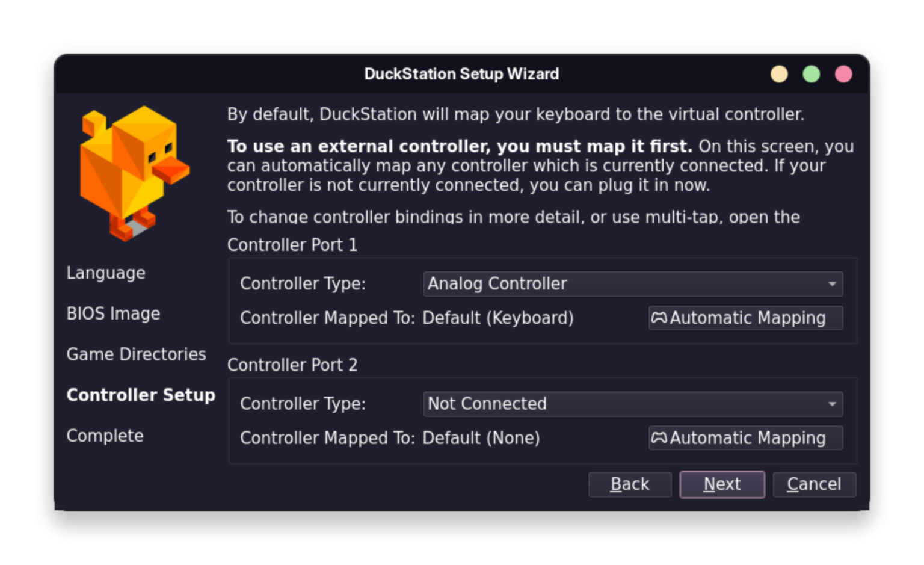Expand the dropdown arrow next to Not Connected

(833, 404)
